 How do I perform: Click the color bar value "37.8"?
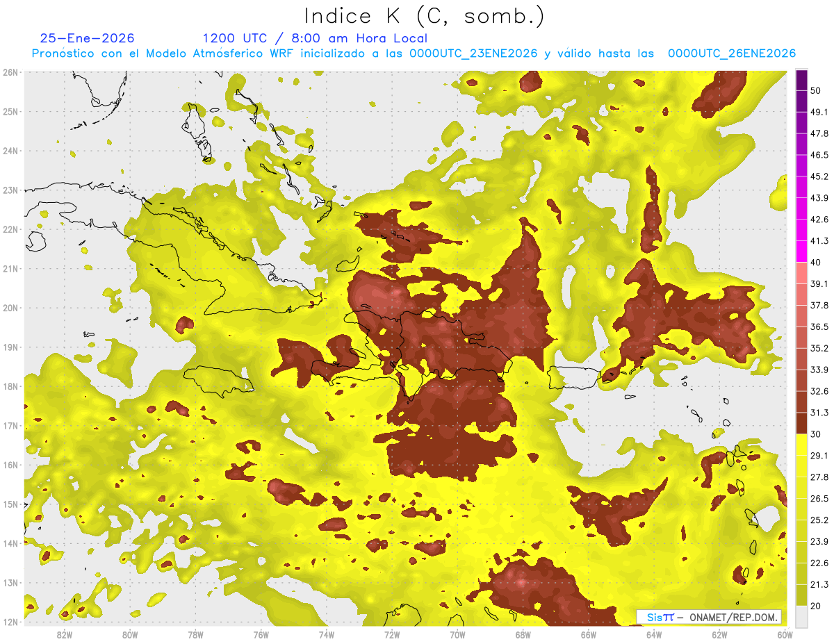tap(819, 305)
